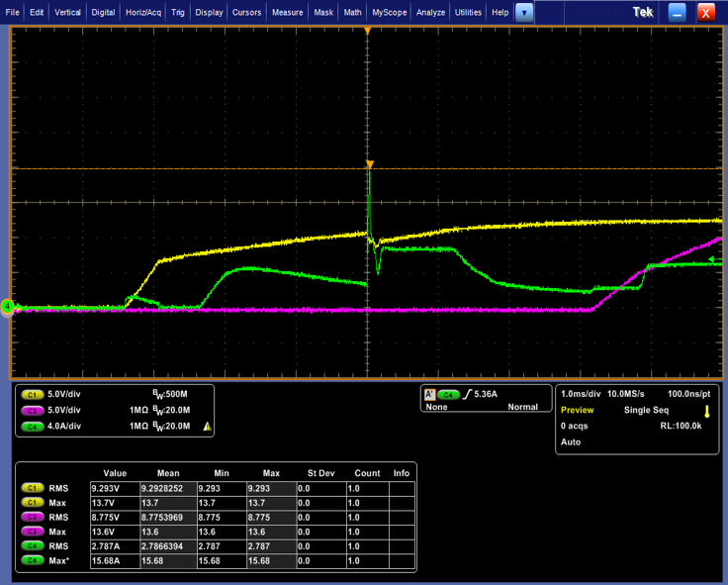Open the File menu
Screen dimensions: 728x585
point(12,13)
